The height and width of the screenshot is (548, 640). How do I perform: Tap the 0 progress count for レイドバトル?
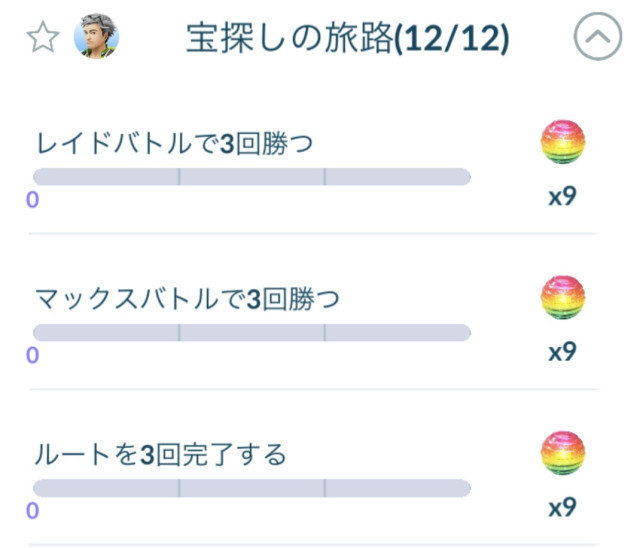tap(33, 200)
